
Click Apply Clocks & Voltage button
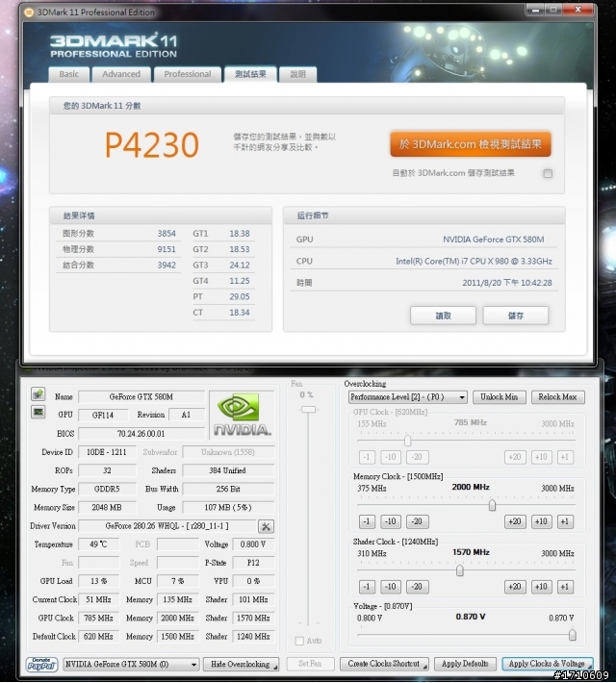pos(547,664)
